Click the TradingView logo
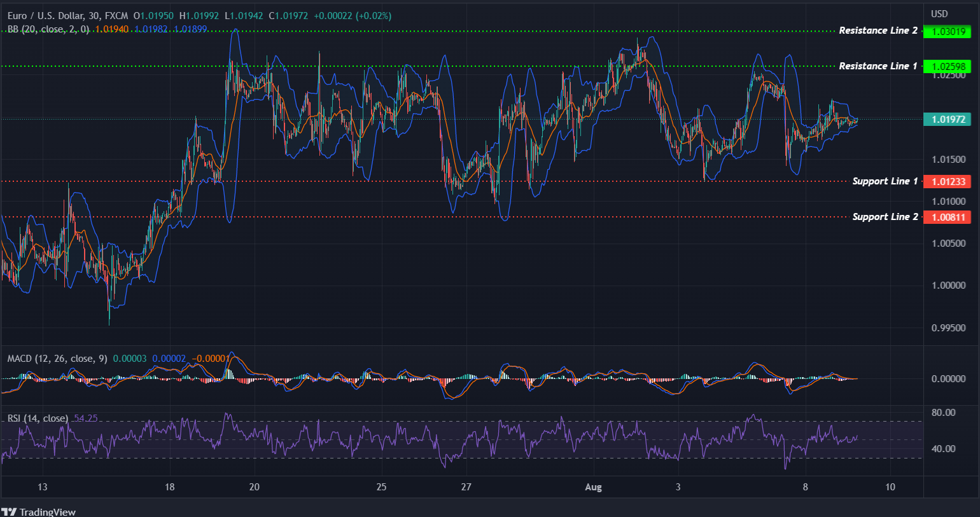Image resolution: width=980 pixels, height=517 pixels. click(39, 511)
